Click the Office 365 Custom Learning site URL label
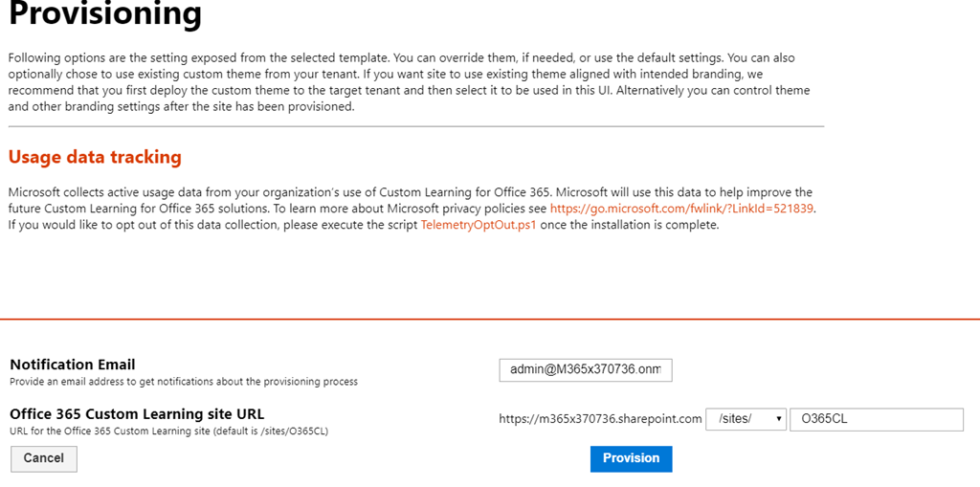980x487 pixels. [137, 414]
